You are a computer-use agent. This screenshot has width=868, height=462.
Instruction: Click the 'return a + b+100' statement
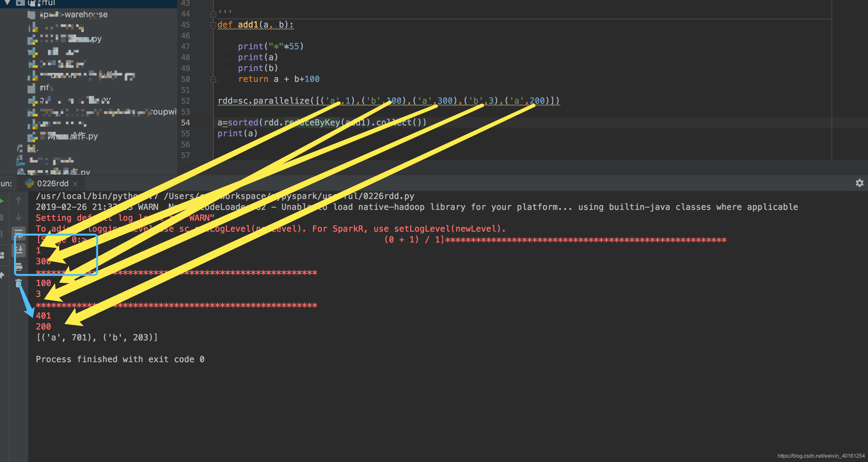pos(279,79)
